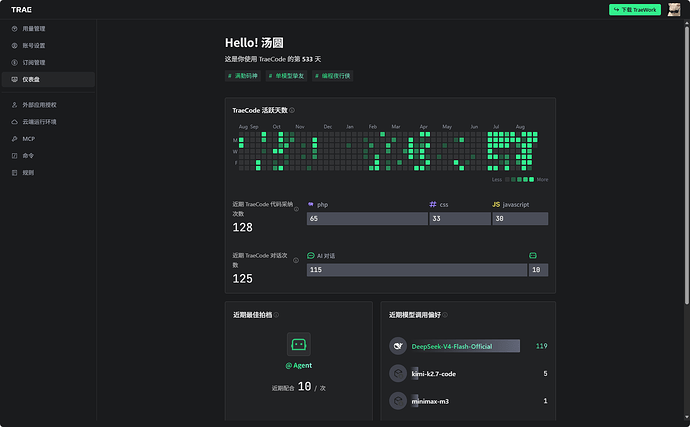
Task: Click the kimi-k2.7-code model icon
Action: (398, 373)
